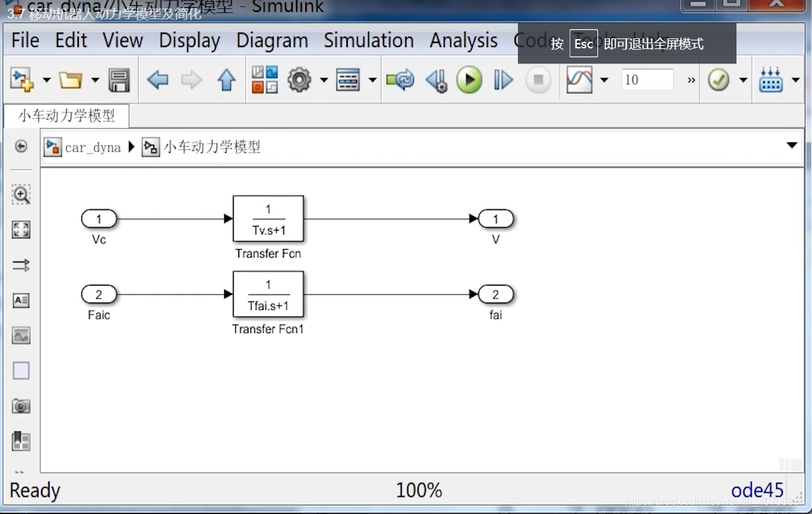Click 小车动力学模型 in the breadcrumb
The height and width of the screenshot is (514, 812).
(x=212, y=147)
